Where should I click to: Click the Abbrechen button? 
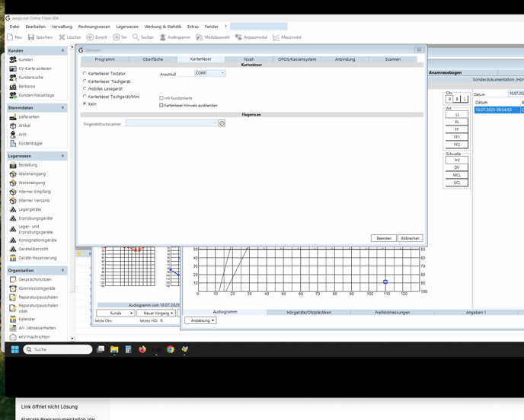(x=410, y=238)
